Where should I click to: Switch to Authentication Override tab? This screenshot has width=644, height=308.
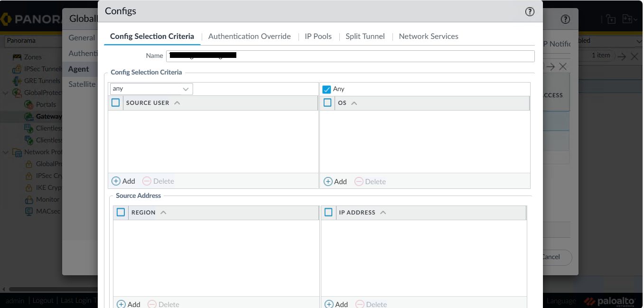(249, 36)
